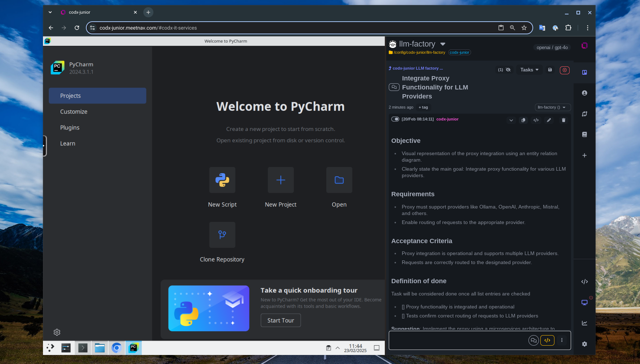Click the code icon in the message toolbar
Image resolution: width=640 pixels, height=364 pixels.
pyautogui.click(x=536, y=120)
